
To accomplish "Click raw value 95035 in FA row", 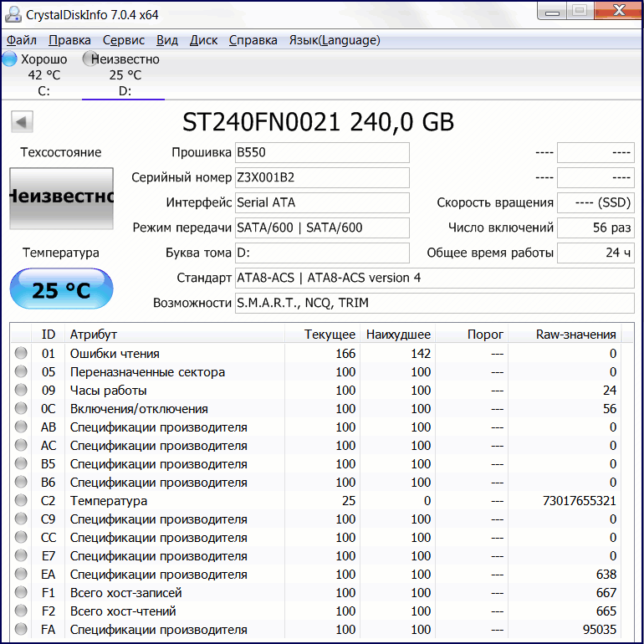I will (x=600, y=630).
